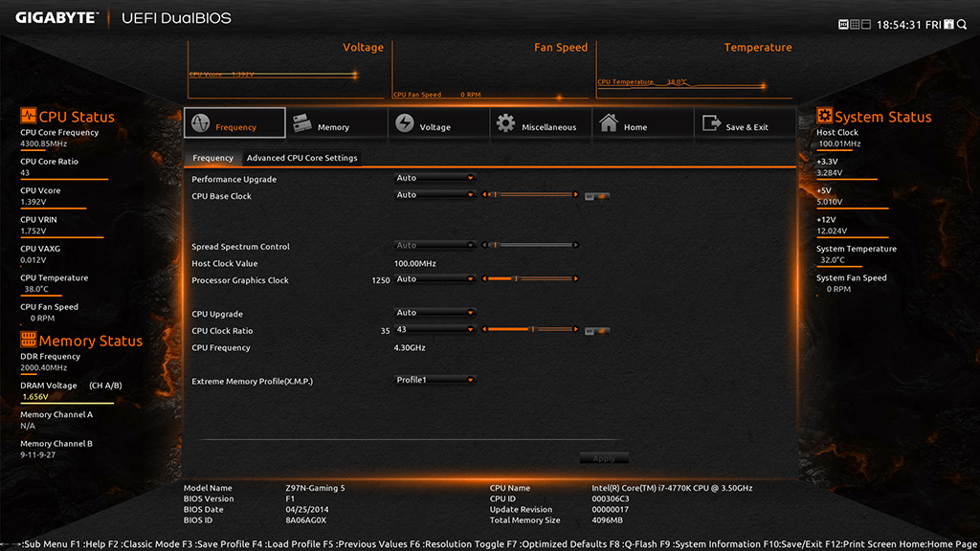This screenshot has width=980, height=551.
Task: Click the F2 Classic Mode shortcut
Action: point(143,544)
